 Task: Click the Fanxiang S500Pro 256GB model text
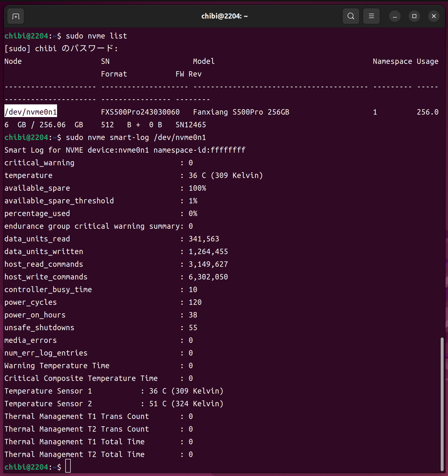tap(241, 112)
